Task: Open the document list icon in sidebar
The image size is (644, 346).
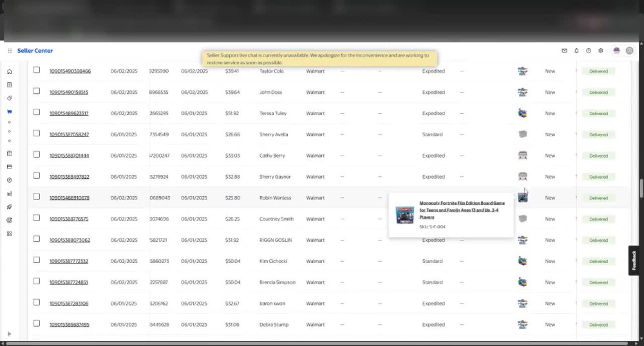Action: click(10, 85)
